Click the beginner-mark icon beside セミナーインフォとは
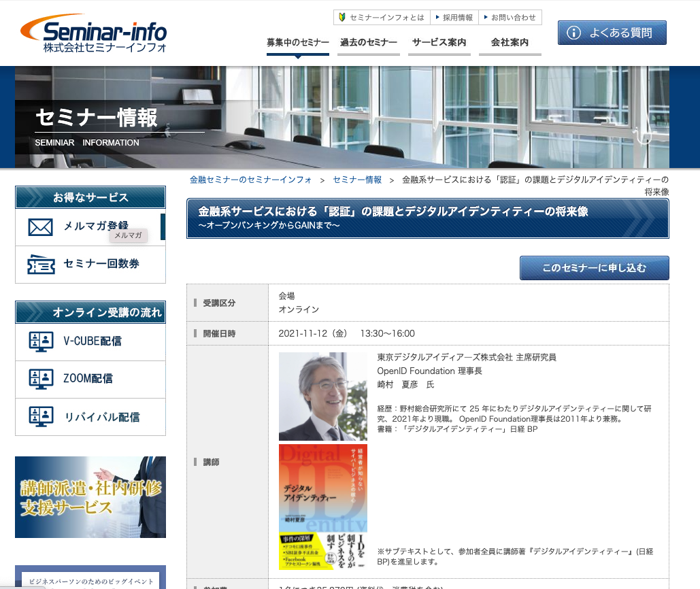This screenshot has height=589, width=700. click(x=342, y=18)
